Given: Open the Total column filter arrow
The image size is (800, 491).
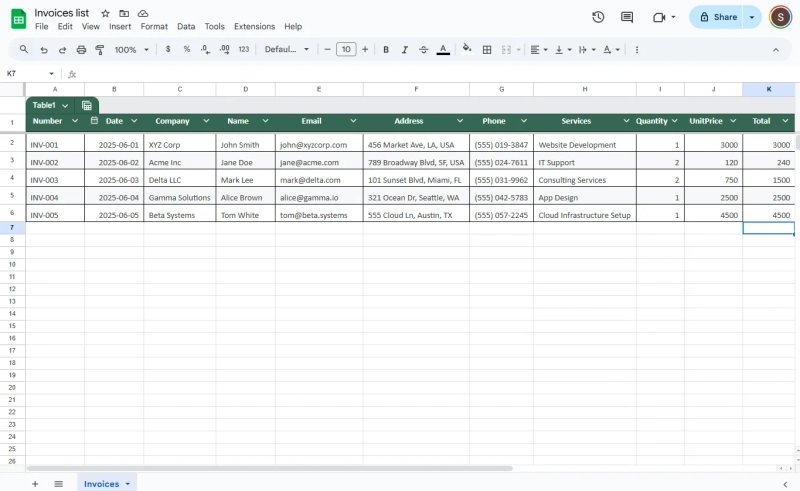Looking at the screenshot, I should (785, 121).
